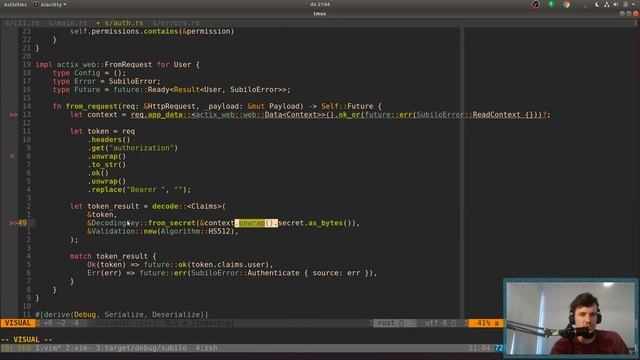Screen dimensions: 640x360
Task: Click the .headers() call
Action: point(109,140)
